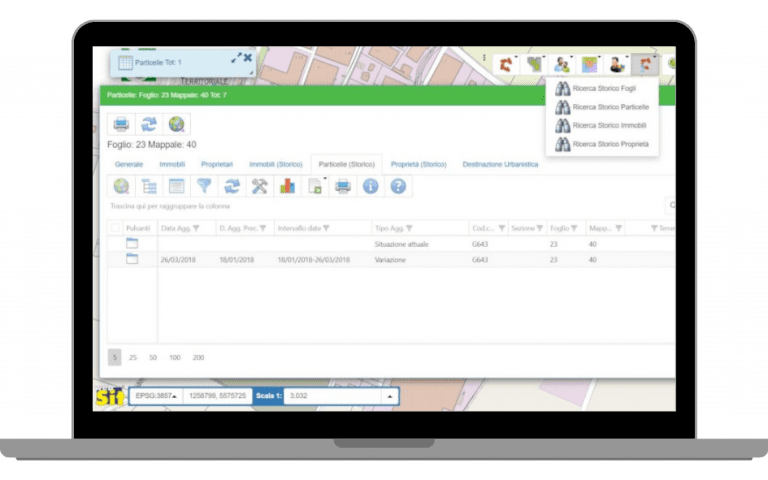Switch to the Immobili tab
Screen dimensions: 768x480
tap(172, 165)
